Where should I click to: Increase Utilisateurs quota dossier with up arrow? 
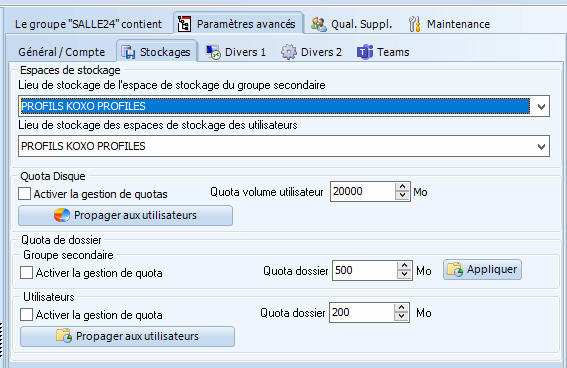[401, 308]
